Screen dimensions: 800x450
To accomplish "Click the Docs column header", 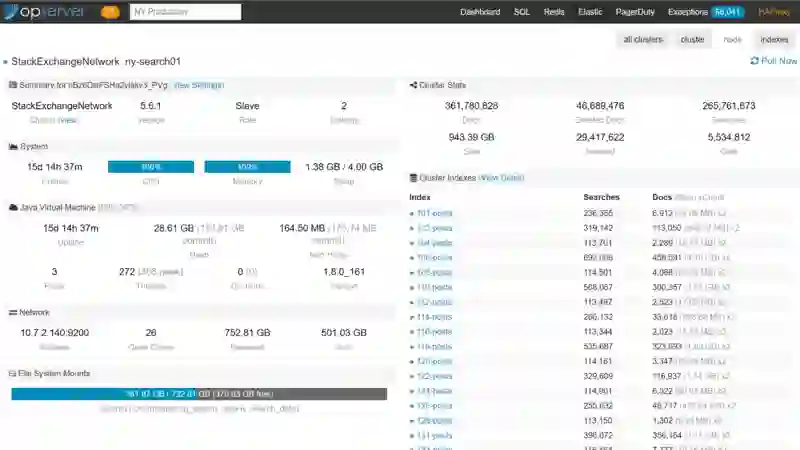I will [662, 197].
